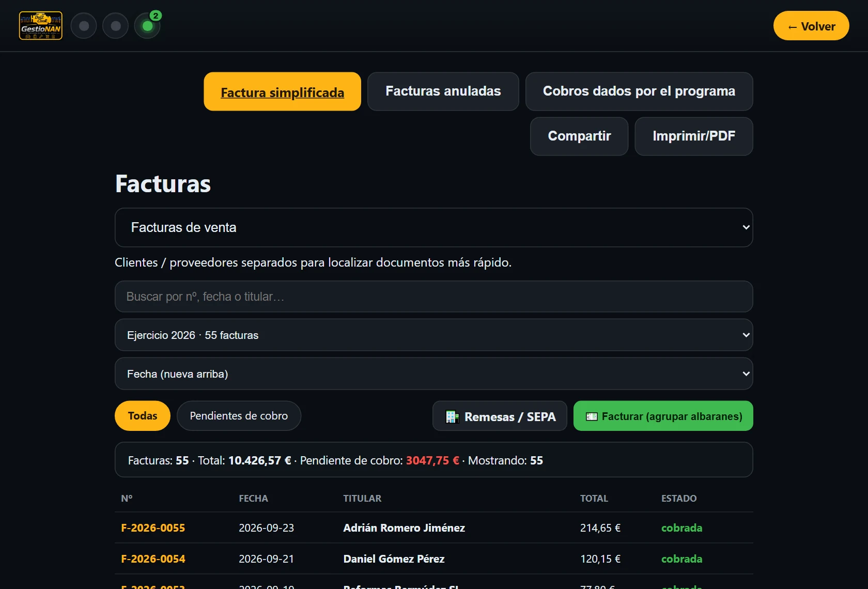The width and height of the screenshot is (868, 589).
Task: Click the FECHA column header
Action: [x=253, y=499]
